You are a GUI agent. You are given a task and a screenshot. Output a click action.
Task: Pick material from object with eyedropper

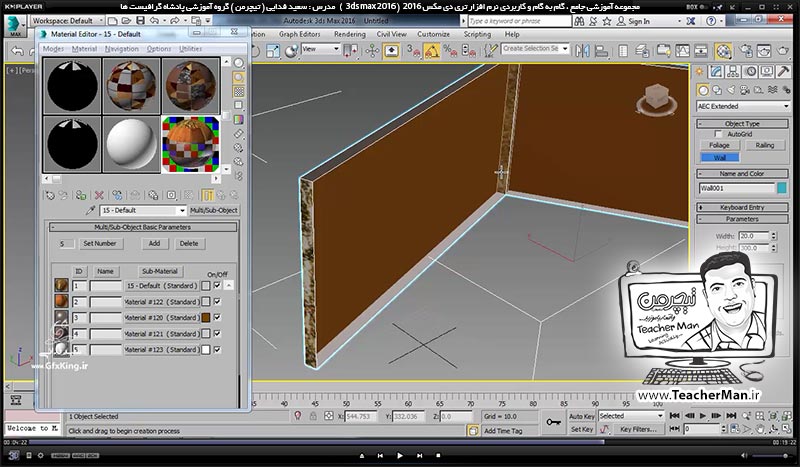(90, 210)
